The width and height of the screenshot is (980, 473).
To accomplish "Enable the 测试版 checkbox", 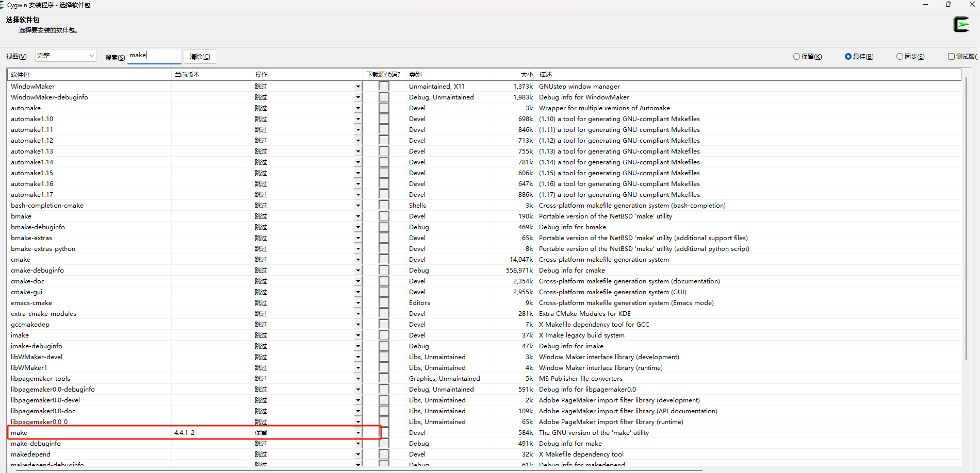I will coord(951,57).
